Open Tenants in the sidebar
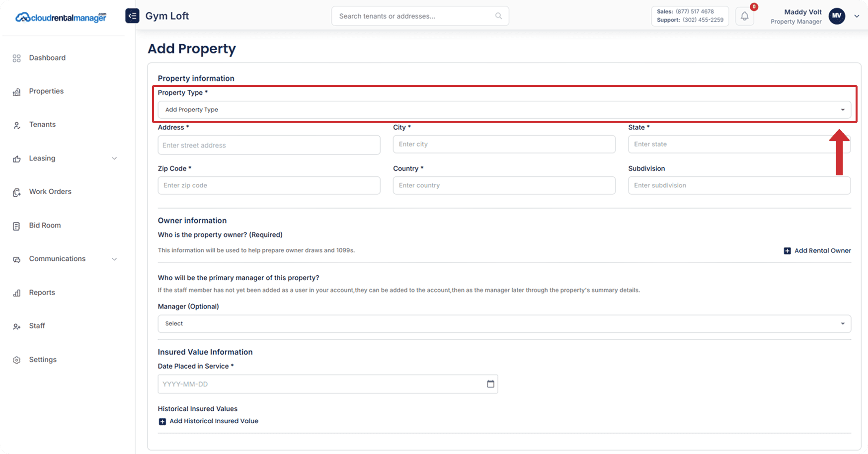The width and height of the screenshot is (868, 454). (42, 124)
